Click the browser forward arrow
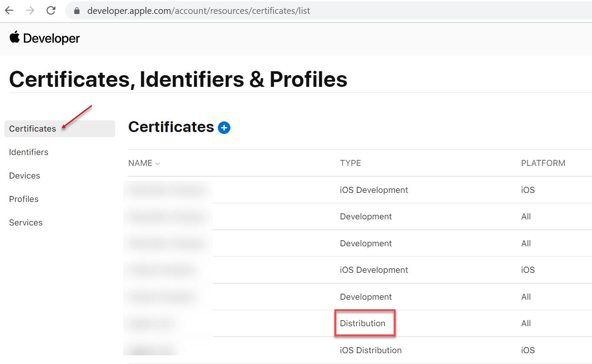The width and height of the screenshot is (592, 364). pyautogui.click(x=30, y=10)
